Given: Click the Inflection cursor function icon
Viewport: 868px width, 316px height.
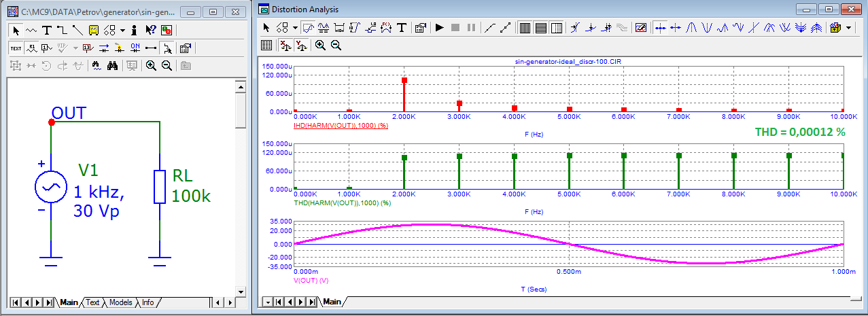Looking at the screenshot, I should 754,28.
